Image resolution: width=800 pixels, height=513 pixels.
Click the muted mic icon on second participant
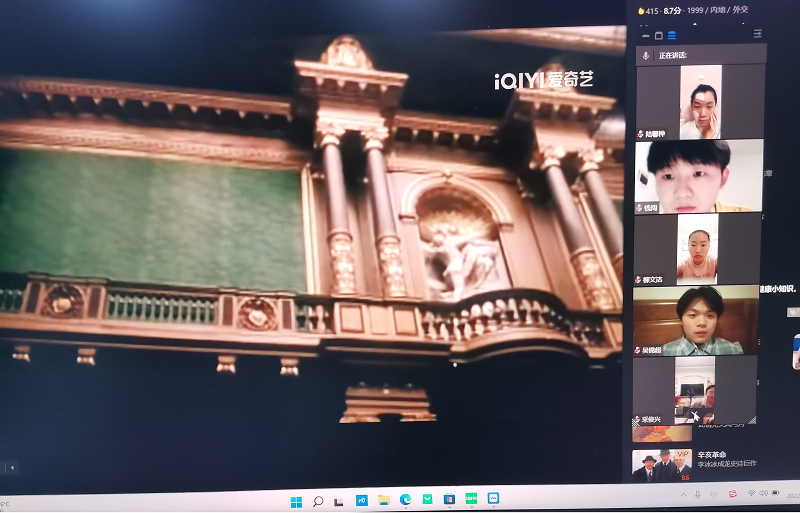coord(639,208)
